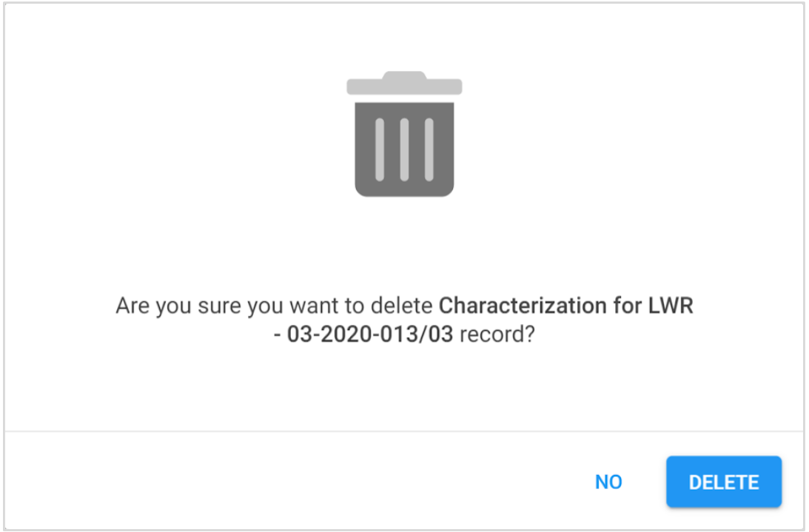The image size is (809, 532).
Task: Click the handle atop the trash lid
Action: pyautogui.click(x=404, y=75)
